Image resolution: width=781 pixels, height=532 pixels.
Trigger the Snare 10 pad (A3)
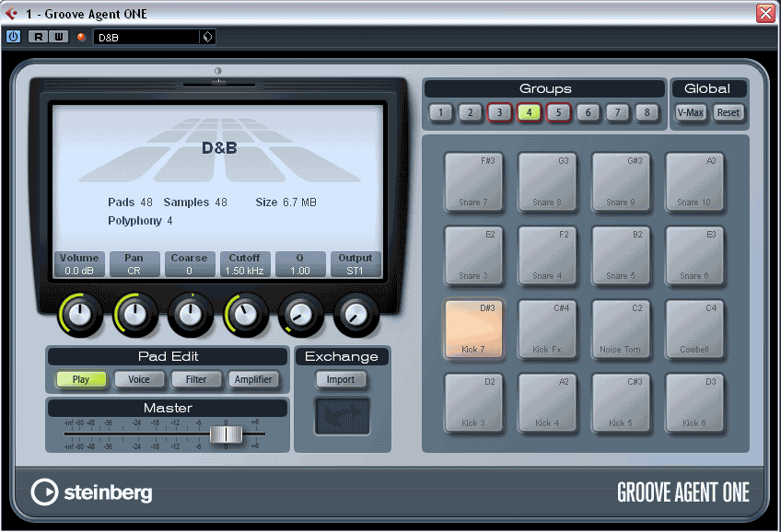click(694, 181)
